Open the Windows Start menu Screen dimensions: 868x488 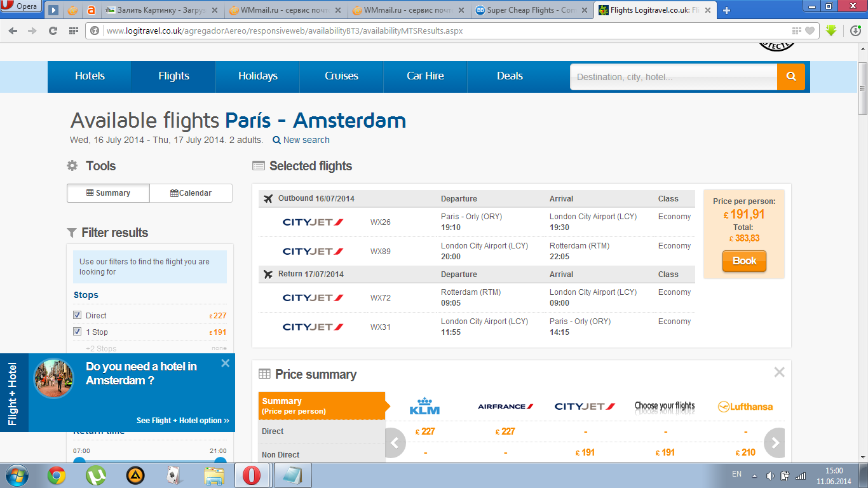[x=16, y=475]
